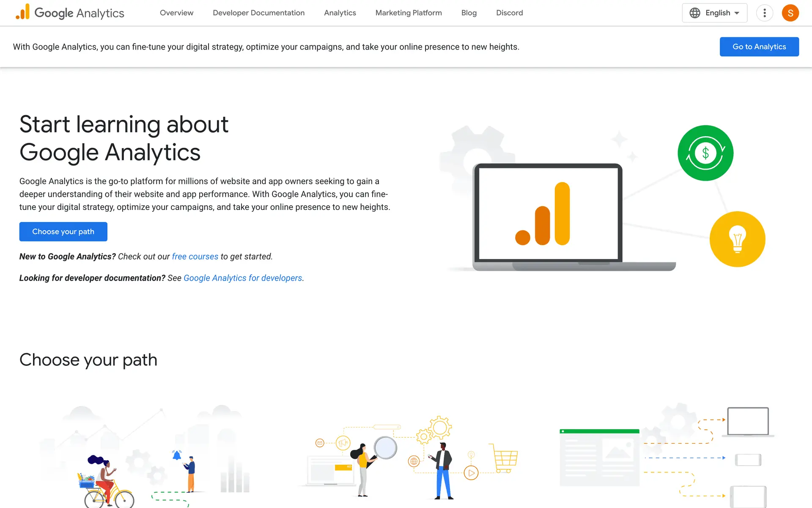Open the three-dot more options menu

tap(764, 13)
